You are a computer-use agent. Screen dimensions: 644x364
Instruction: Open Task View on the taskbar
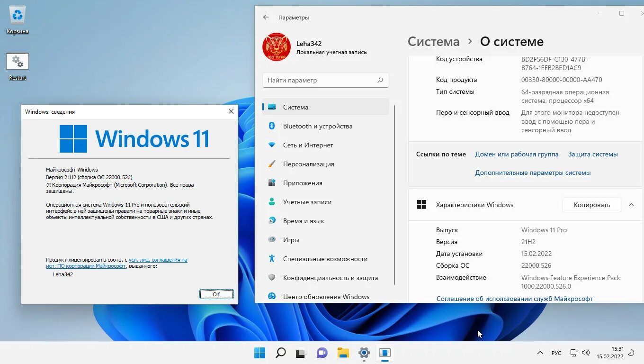pos(301,353)
